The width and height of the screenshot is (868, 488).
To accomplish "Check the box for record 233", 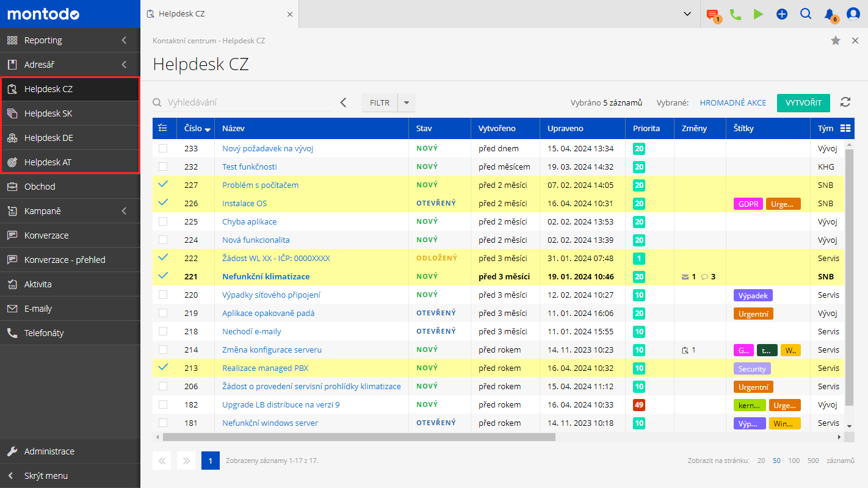I will pyautogui.click(x=162, y=148).
